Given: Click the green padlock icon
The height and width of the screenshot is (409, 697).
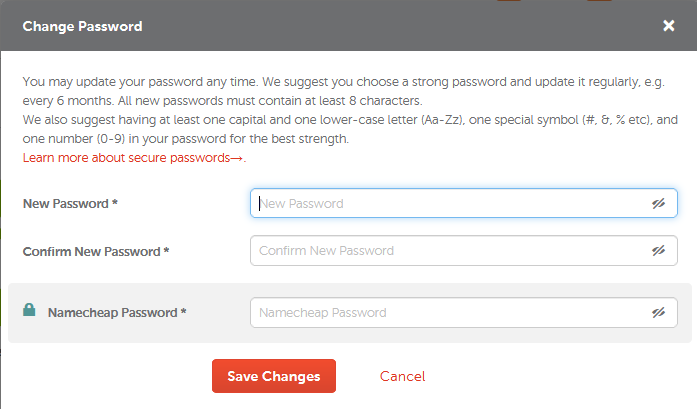Looking at the screenshot, I should tap(29, 309).
